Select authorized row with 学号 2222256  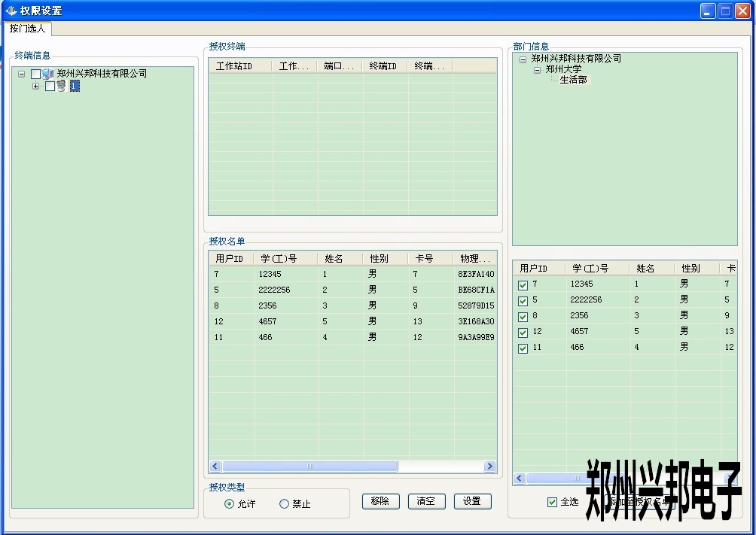(353, 290)
